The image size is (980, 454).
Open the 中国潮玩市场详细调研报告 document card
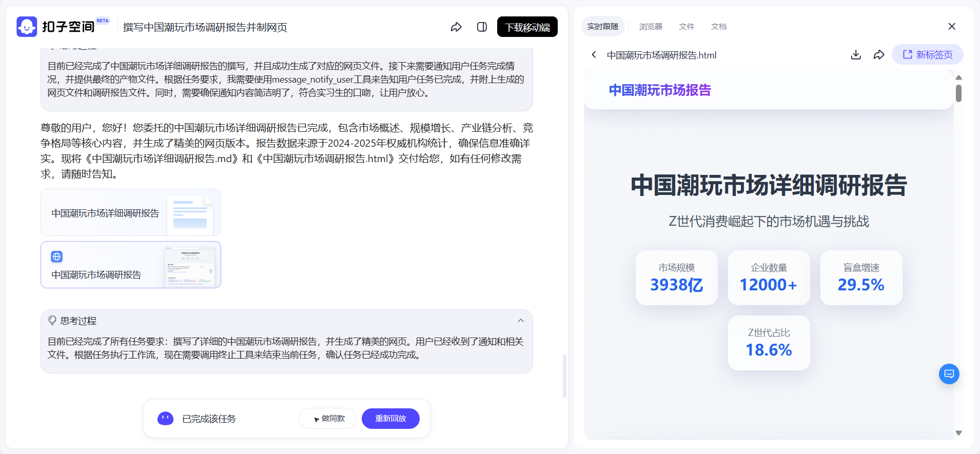(131, 212)
